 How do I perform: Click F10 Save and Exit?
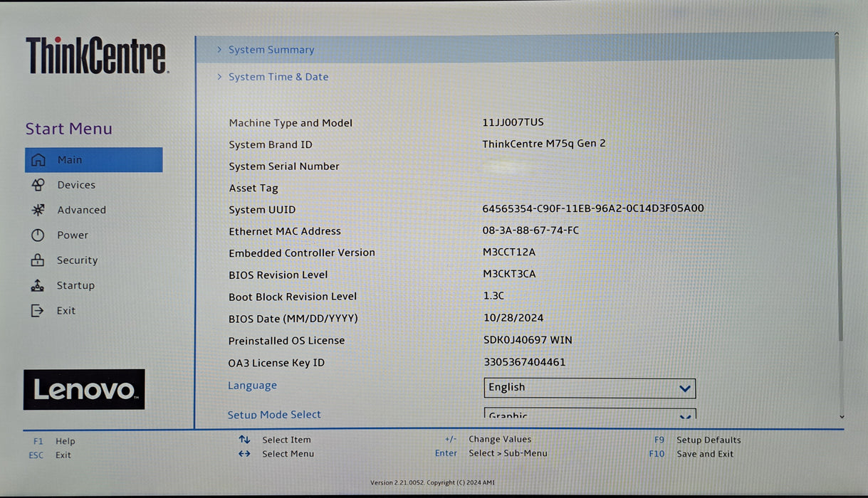[691, 454]
